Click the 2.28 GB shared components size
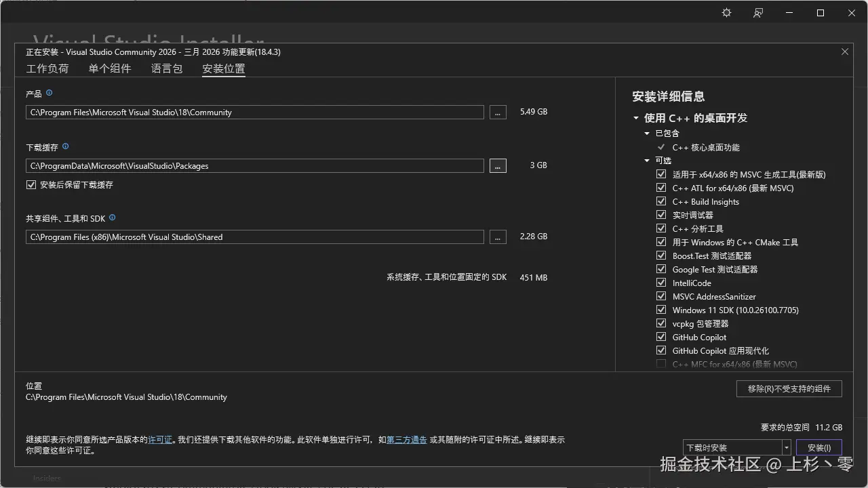Viewport: 868px width, 488px height. 534,237
